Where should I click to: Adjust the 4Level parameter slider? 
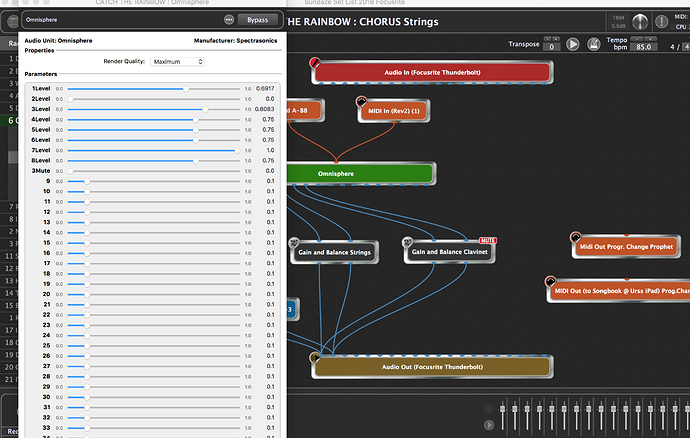click(154, 120)
